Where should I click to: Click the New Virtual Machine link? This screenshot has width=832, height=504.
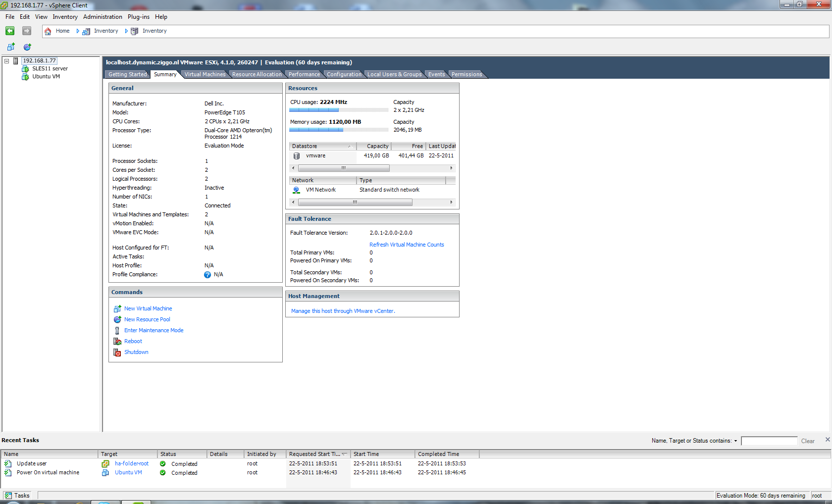(148, 308)
